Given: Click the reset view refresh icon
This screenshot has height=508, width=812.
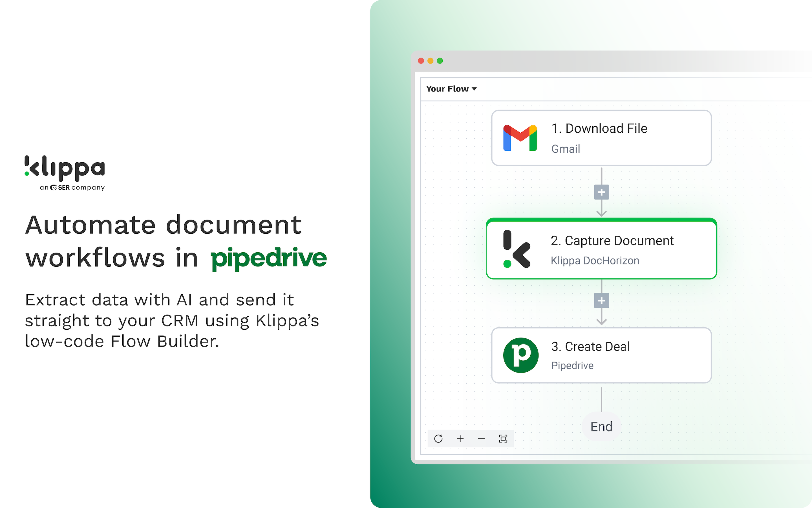Looking at the screenshot, I should [438, 439].
